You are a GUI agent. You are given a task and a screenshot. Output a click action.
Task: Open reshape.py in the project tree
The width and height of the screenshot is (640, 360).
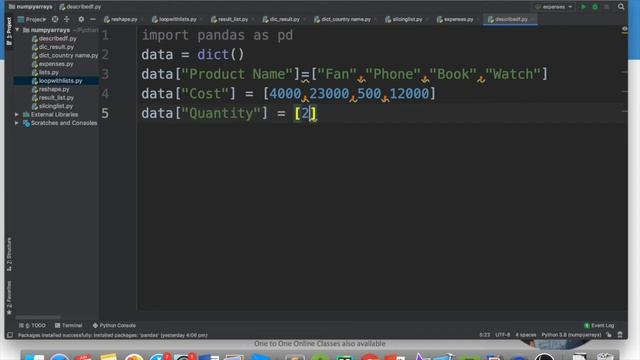point(51,89)
